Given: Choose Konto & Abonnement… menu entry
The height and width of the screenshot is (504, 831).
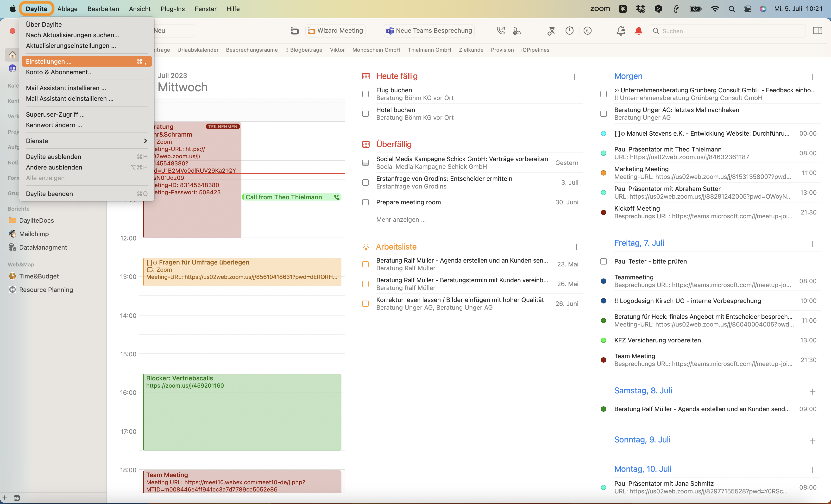Looking at the screenshot, I should pyautogui.click(x=87, y=72).
